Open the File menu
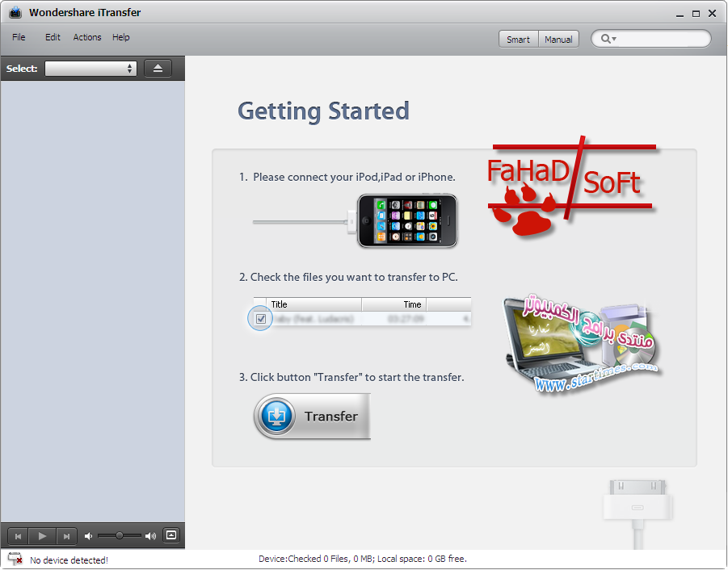The width and height of the screenshot is (728, 570). pyautogui.click(x=19, y=37)
